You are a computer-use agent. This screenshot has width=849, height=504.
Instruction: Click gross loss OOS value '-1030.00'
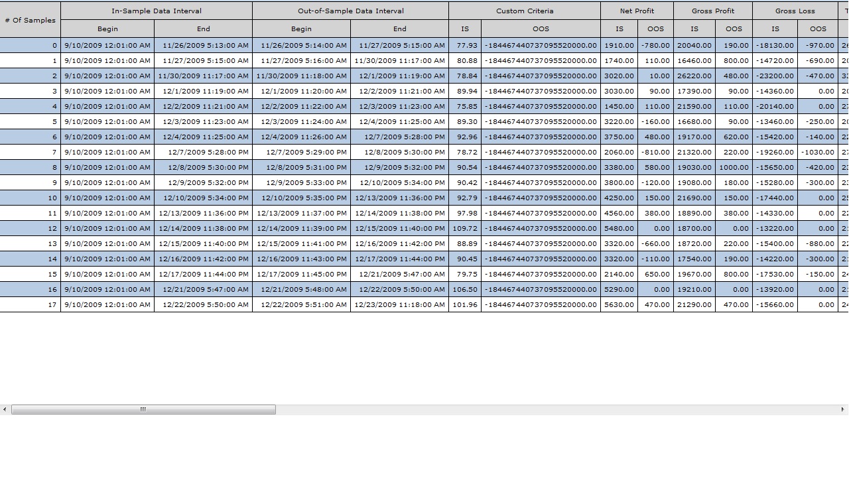point(818,152)
